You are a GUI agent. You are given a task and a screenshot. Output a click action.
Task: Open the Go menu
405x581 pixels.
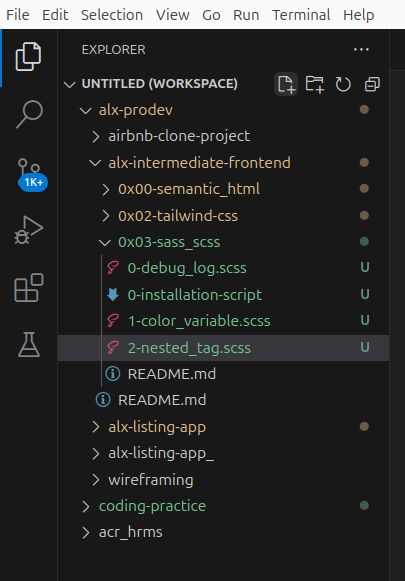[211, 15]
